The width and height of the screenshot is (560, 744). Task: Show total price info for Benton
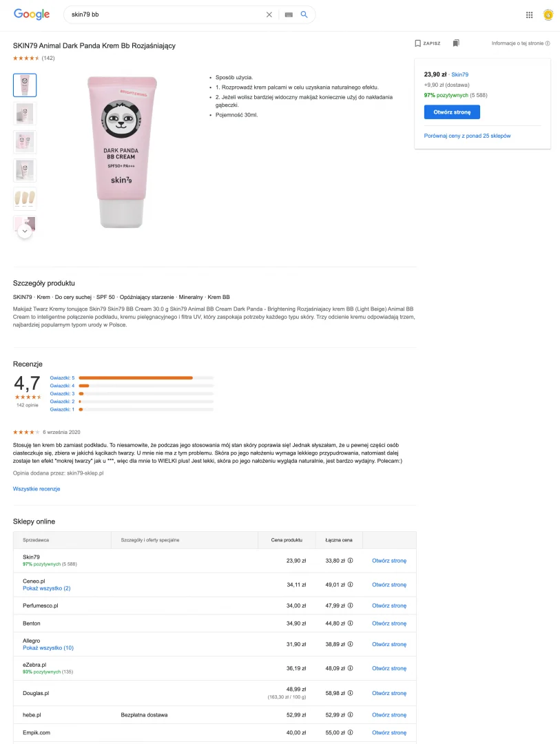point(350,623)
